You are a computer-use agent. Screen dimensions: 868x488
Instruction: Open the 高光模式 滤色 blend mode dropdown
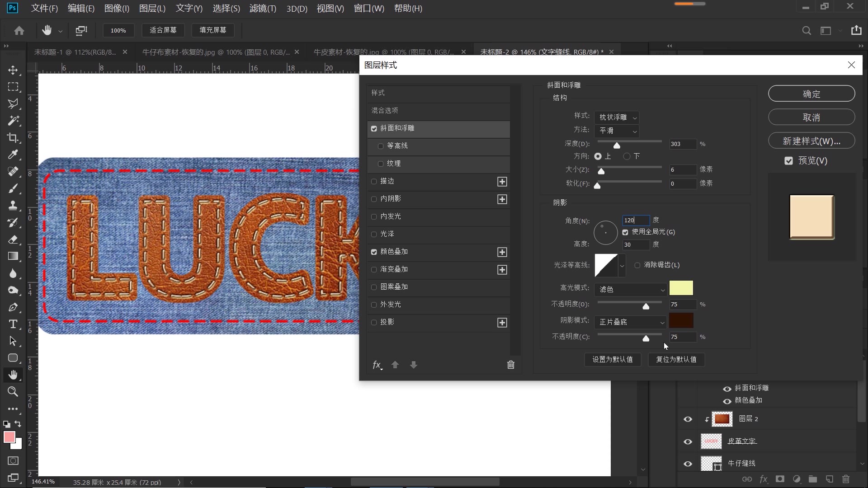point(631,290)
